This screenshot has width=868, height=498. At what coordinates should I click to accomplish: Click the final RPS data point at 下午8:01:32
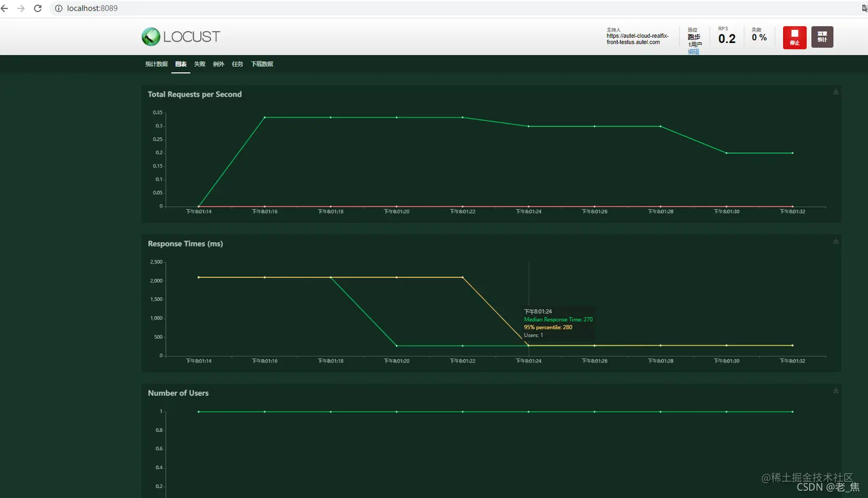pos(792,153)
